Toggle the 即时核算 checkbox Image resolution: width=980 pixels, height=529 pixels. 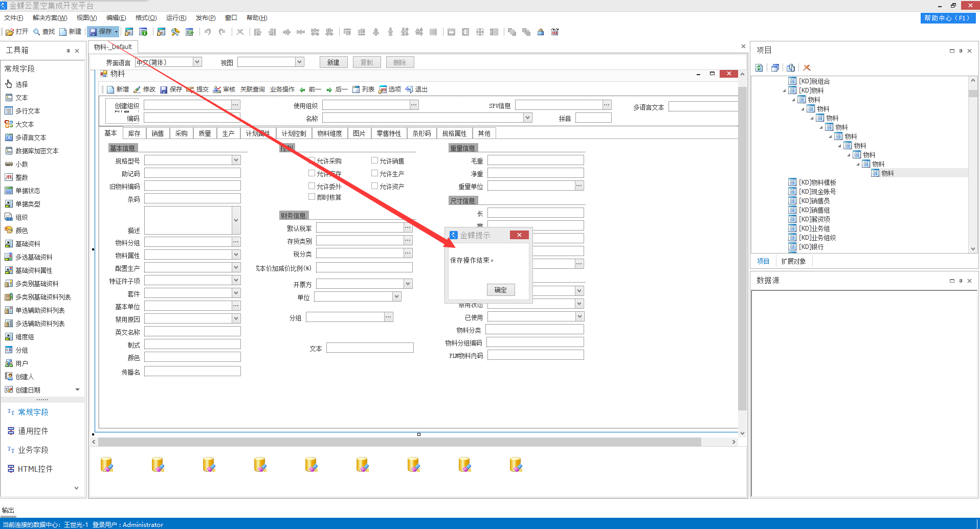[311, 196]
